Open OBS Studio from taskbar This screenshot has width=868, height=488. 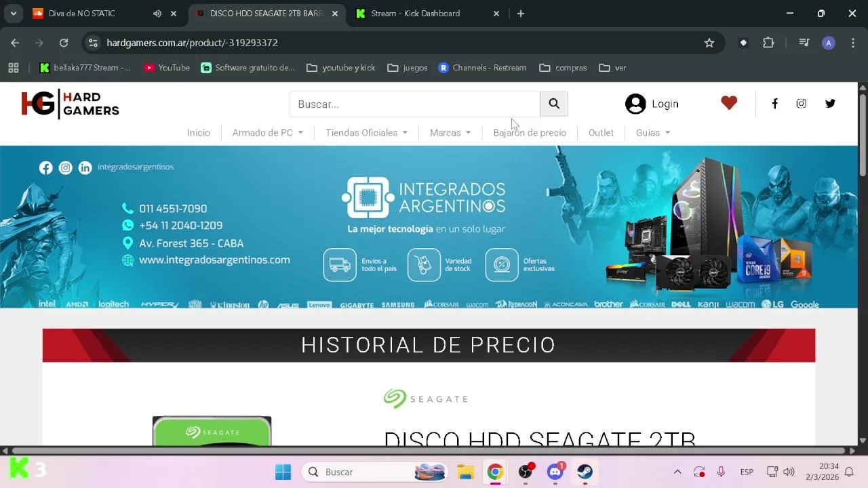pos(526,472)
